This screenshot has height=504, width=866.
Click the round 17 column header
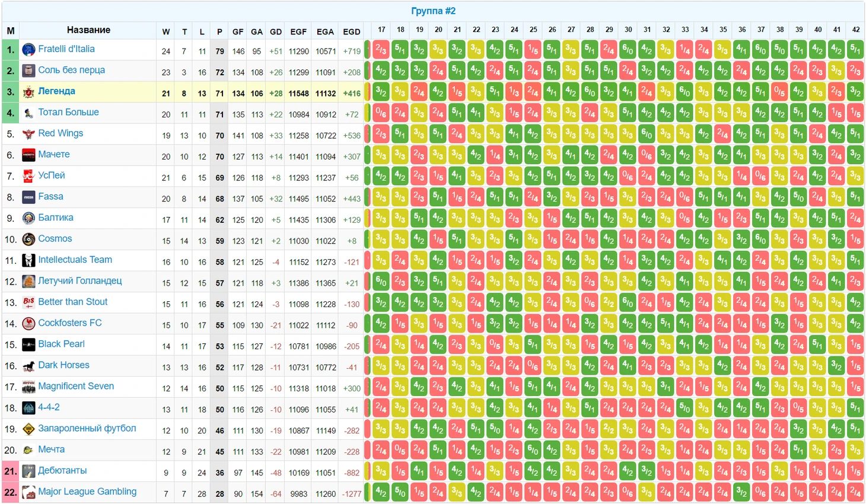click(x=381, y=30)
